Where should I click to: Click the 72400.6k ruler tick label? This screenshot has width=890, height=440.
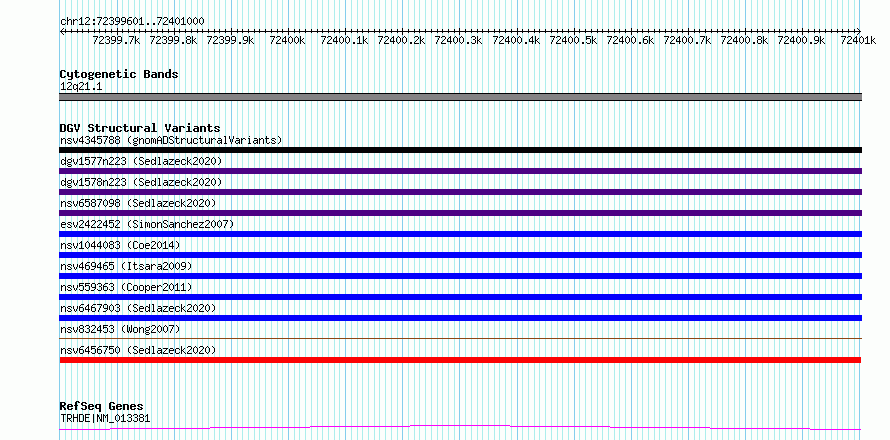(630, 40)
